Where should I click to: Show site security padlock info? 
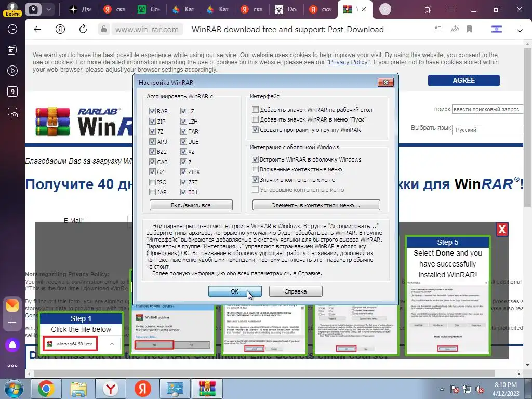tap(104, 30)
